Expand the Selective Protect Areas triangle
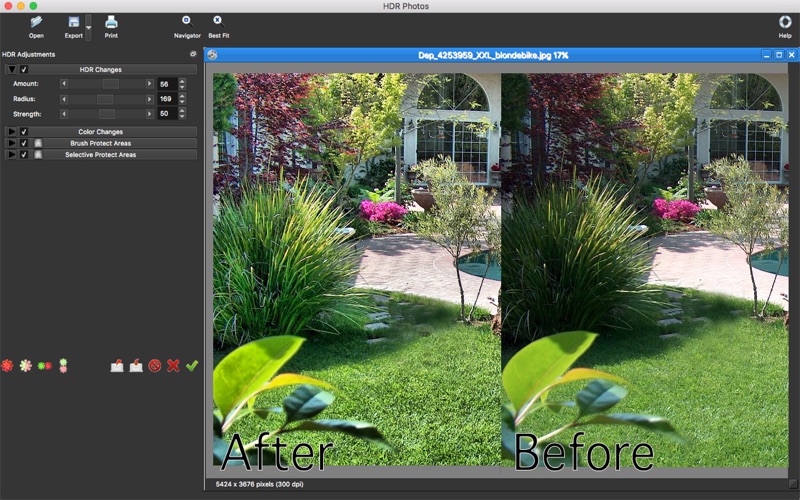 coord(12,155)
